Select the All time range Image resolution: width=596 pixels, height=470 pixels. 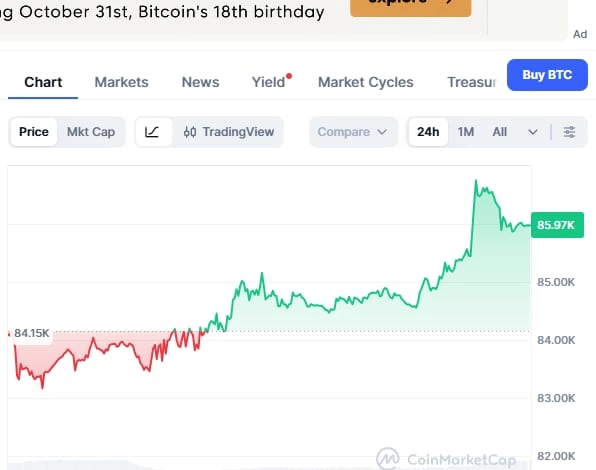point(499,132)
